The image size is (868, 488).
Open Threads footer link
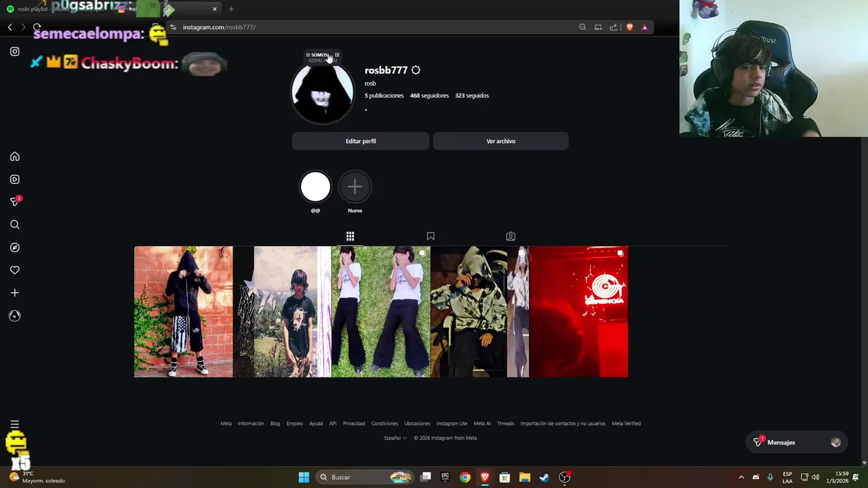pos(506,424)
